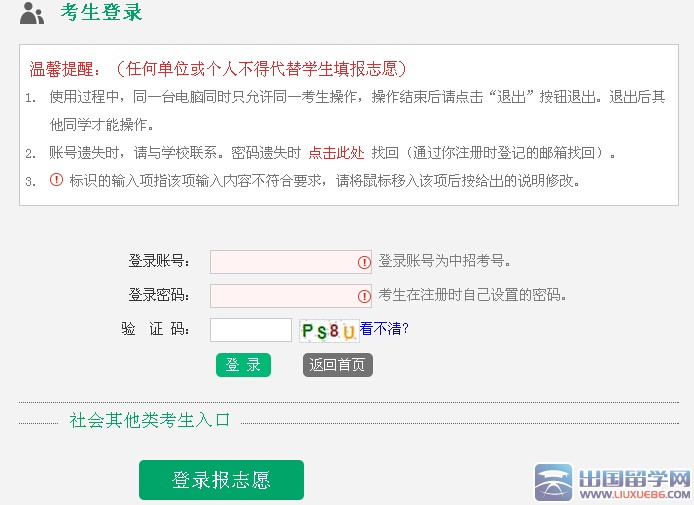
Task: Click the user icon beside 考生登录 heading
Action: tap(32, 14)
